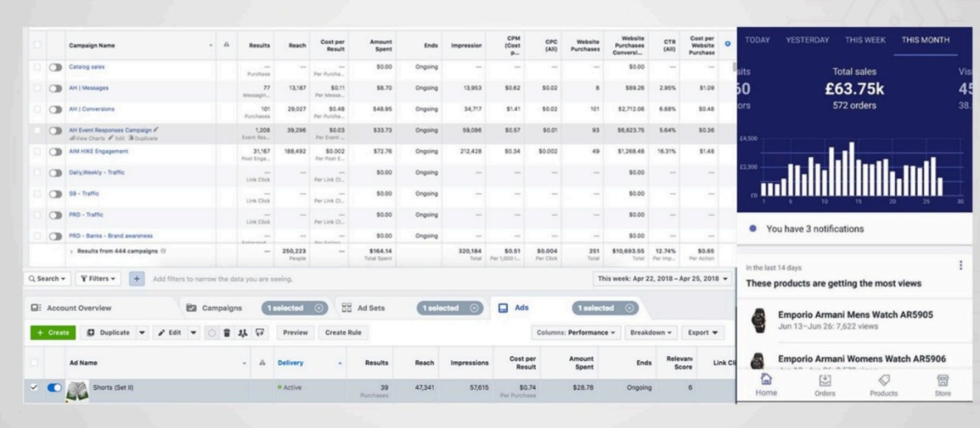Clear the Campaigns 1 selected badge
980x428 pixels.
(318, 309)
